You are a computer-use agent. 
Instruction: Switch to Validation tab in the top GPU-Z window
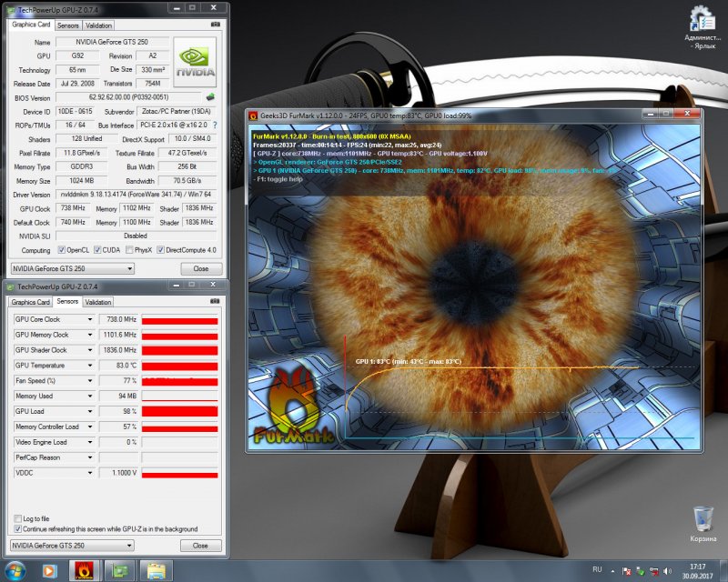point(97,25)
